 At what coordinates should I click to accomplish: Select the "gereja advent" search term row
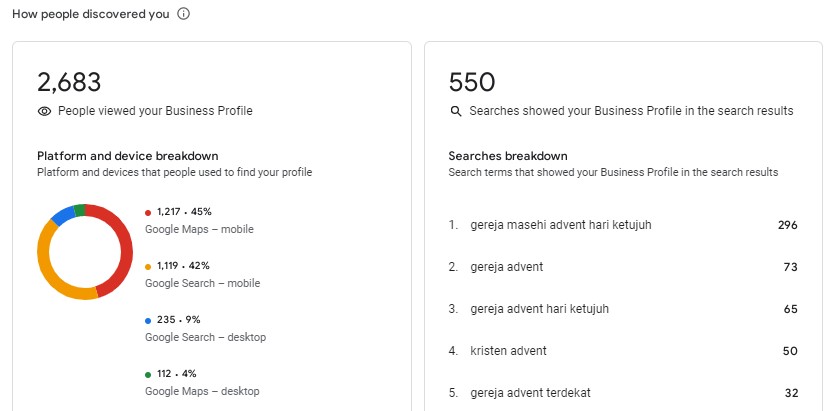click(506, 267)
